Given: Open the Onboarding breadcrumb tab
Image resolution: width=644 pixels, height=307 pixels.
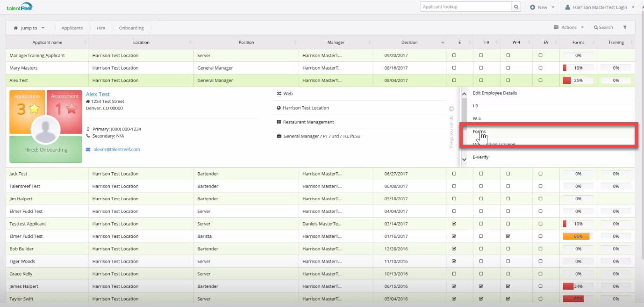Looking at the screenshot, I should click(x=131, y=28).
